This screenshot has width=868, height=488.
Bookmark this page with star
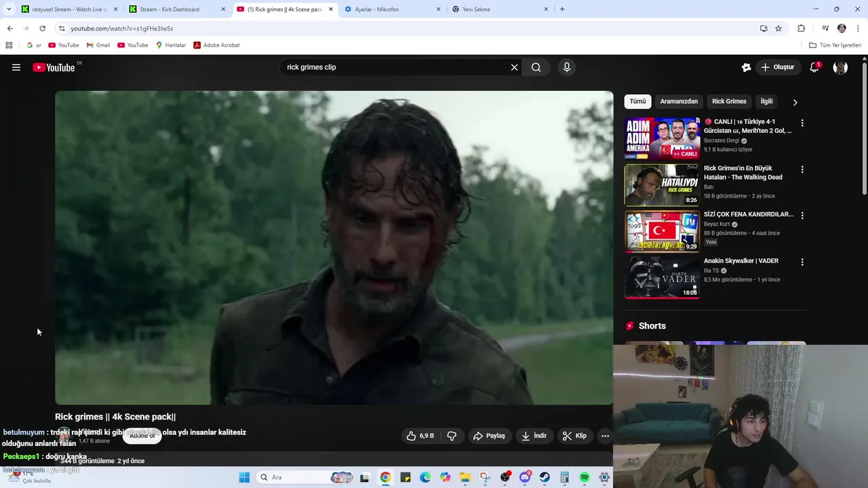pyautogui.click(x=778, y=28)
